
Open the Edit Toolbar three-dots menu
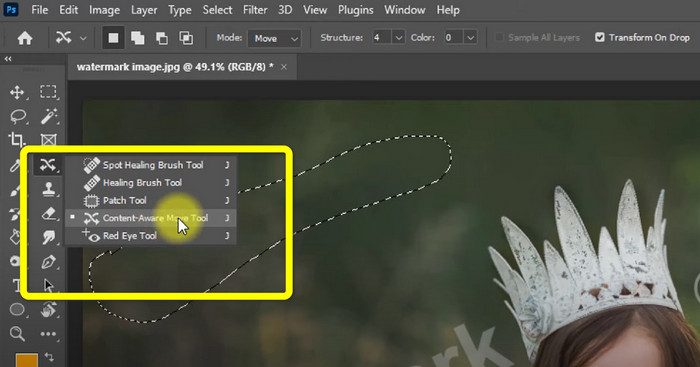(48, 334)
